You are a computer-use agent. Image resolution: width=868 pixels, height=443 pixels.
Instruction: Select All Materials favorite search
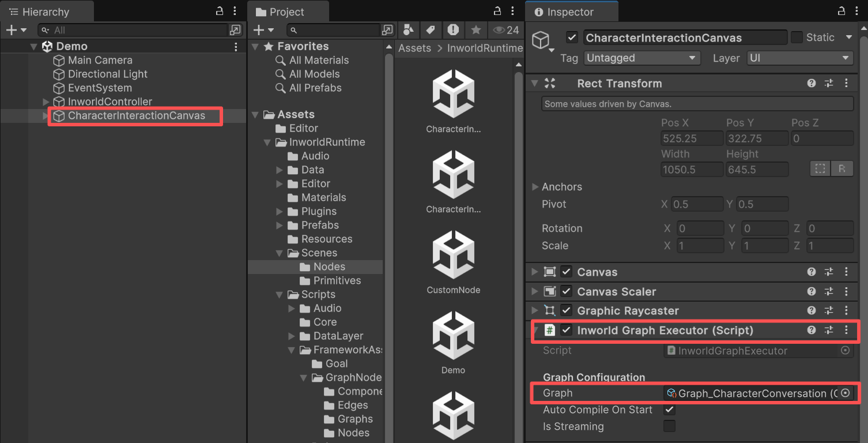pyautogui.click(x=319, y=61)
